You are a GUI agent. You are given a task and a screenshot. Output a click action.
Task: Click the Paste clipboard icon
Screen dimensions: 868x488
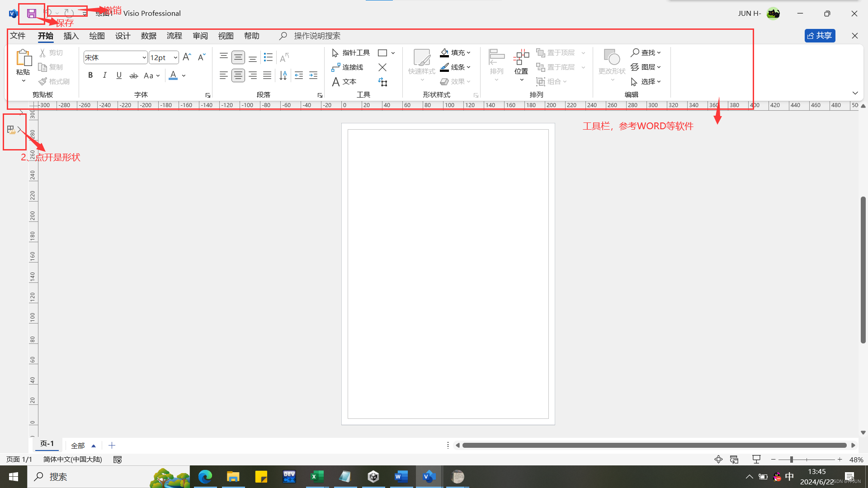23,59
